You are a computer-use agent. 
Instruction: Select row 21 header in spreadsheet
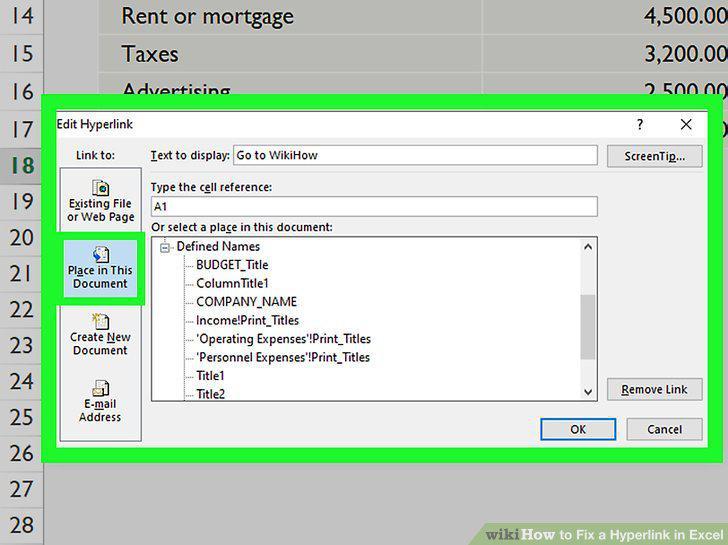click(x=20, y=273)
